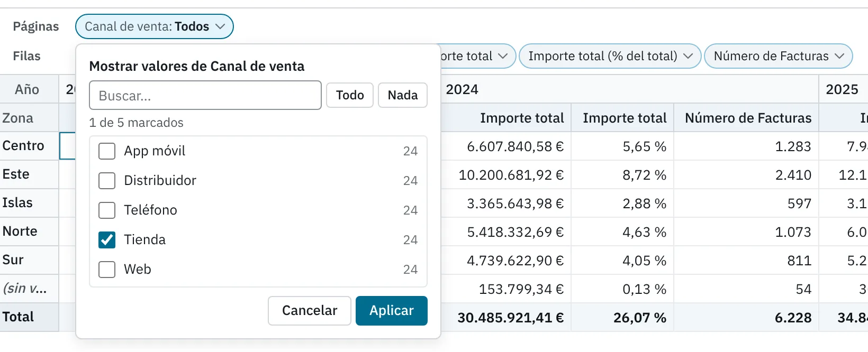
Task: Click the Número de Facturas column header
Action: [x=746, y=118]
